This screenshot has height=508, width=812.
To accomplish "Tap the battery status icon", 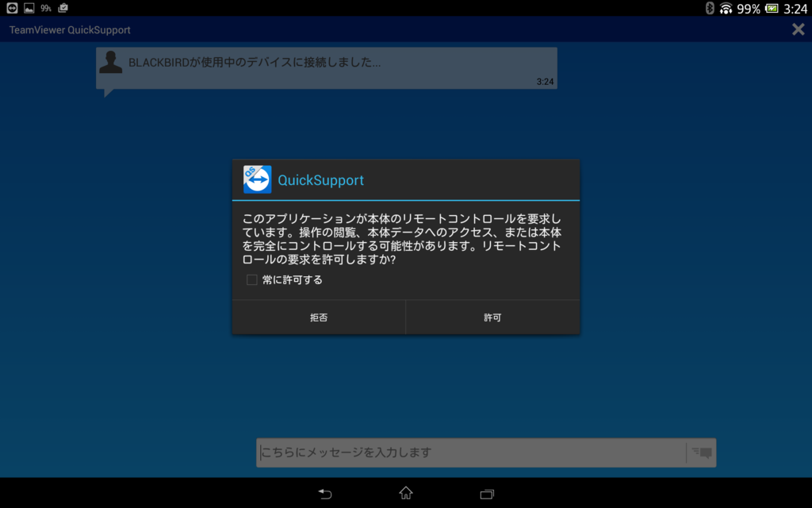I will (772, 8).
